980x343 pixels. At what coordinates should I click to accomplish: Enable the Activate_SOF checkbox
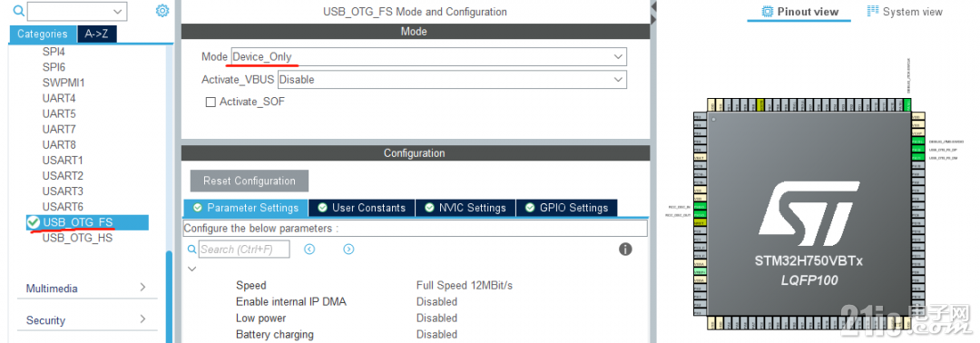[211, 102]
